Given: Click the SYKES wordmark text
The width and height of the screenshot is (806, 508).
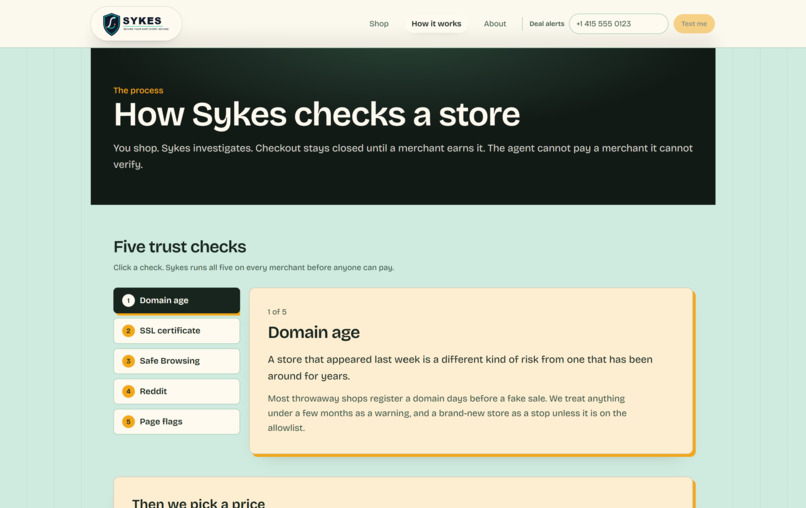Looking at the screenshot, I should (142, 21).
